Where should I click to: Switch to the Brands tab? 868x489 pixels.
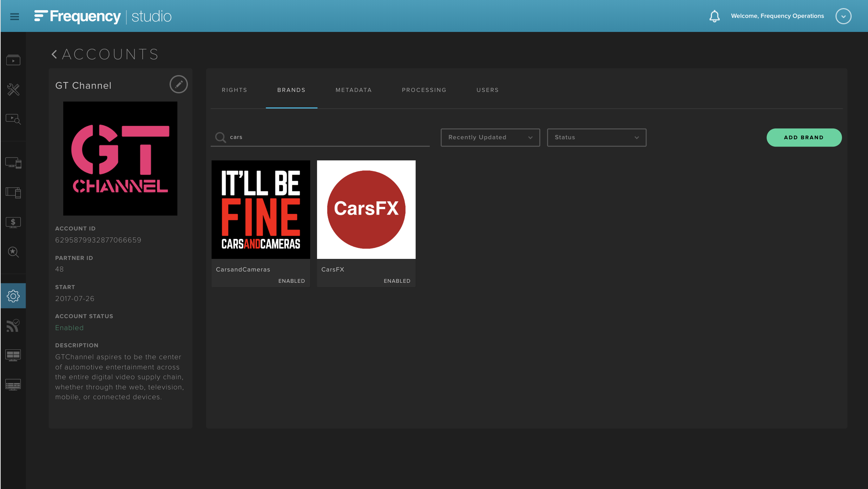tap(291, 90)
